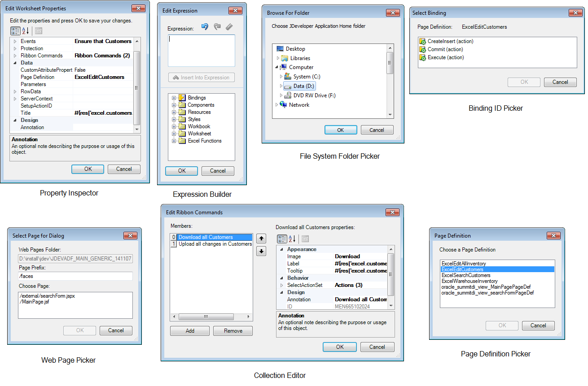Collapse the Data category in Worksheet Properties

[15, 63]
